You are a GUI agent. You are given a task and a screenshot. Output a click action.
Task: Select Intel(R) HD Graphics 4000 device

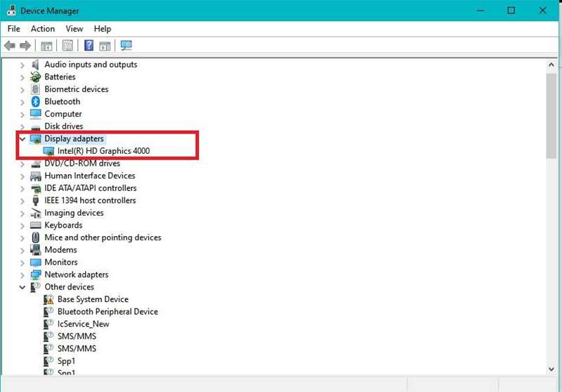point(103,151)
